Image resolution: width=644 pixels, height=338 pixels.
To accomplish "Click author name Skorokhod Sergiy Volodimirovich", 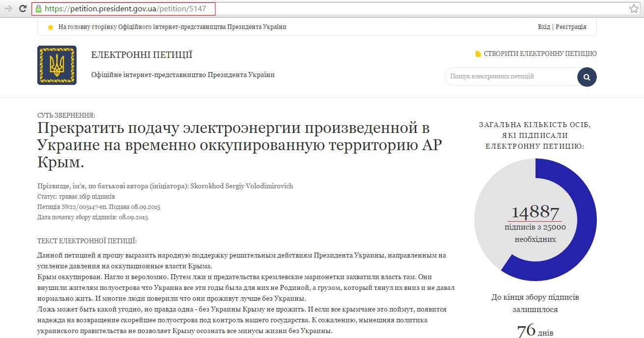I will point(248,186).
